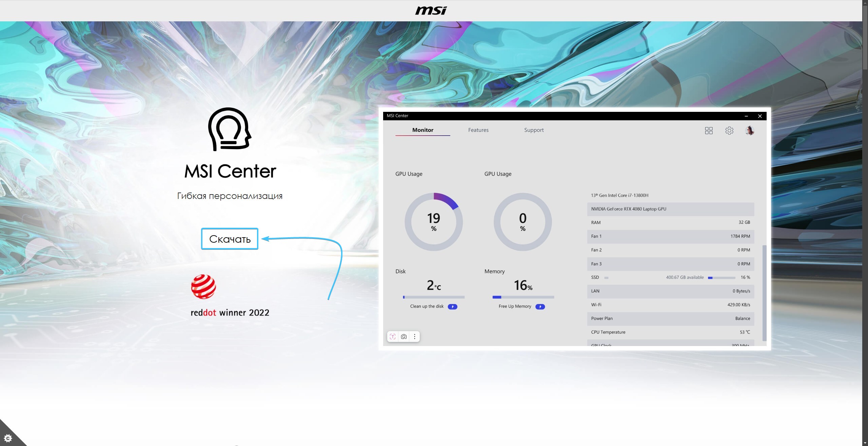Open the Features tab in MSI Center

478,130
